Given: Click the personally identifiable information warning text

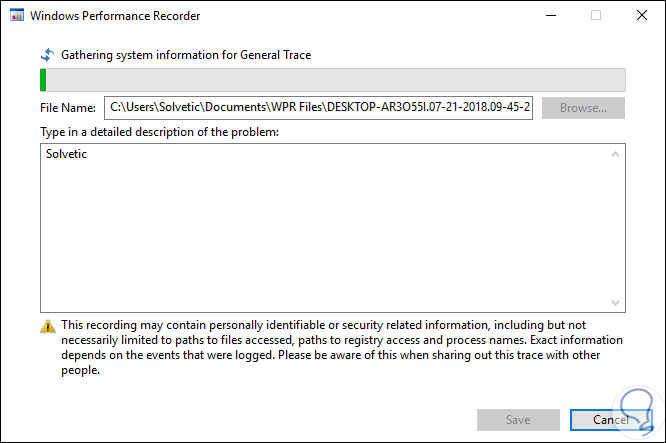Looking at the screenshot, I should 340,348.
